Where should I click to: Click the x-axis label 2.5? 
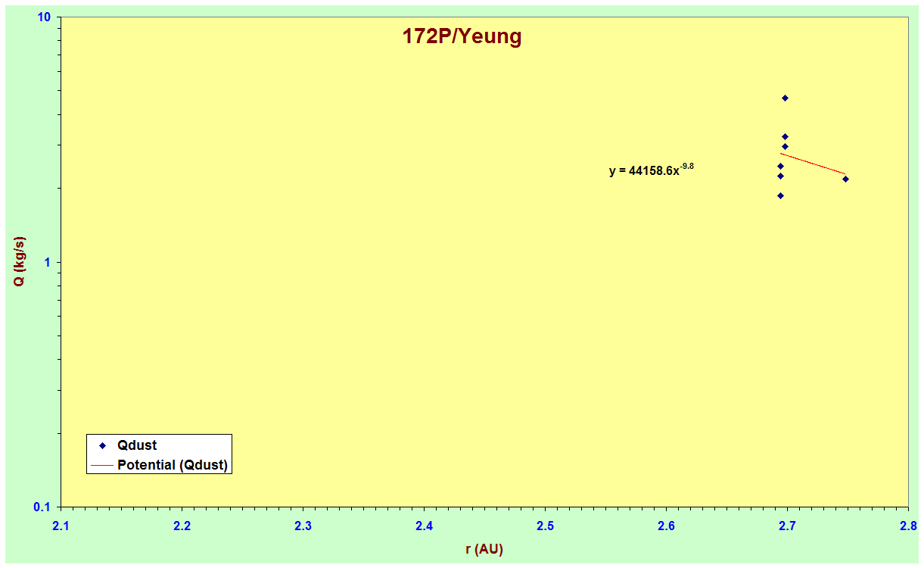[x=545, y=526]
